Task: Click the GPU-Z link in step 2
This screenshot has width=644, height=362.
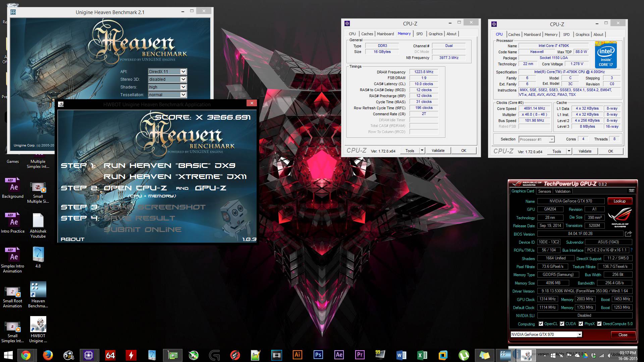Action: tap(211, 188)
